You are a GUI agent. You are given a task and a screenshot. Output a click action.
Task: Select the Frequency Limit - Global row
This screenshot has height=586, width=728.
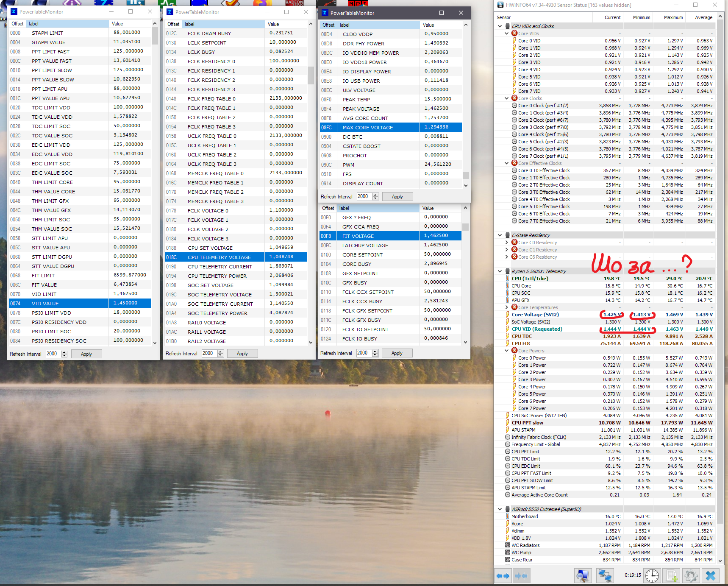tap(605, 444)
